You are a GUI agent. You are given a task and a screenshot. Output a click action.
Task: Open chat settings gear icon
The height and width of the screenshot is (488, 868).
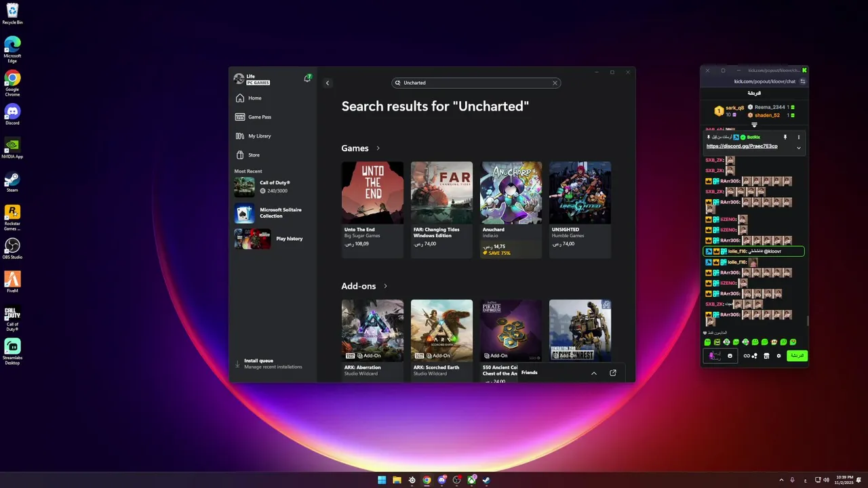(778, 356)
